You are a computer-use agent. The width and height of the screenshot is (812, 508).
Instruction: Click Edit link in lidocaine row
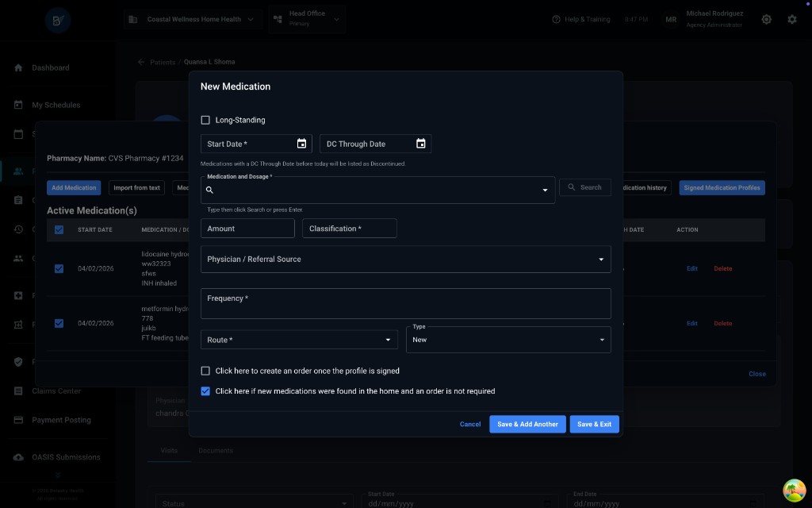pos(691,268)
